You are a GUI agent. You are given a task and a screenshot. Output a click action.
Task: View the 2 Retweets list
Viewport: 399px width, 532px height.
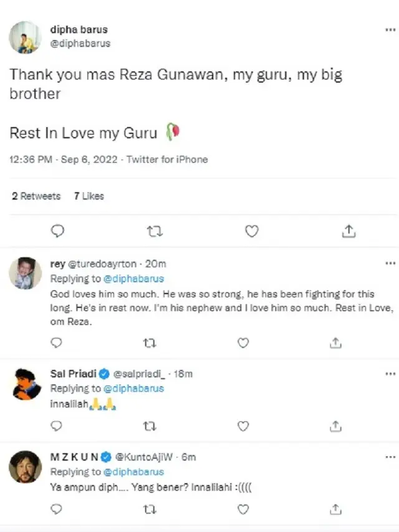[36, 196]
